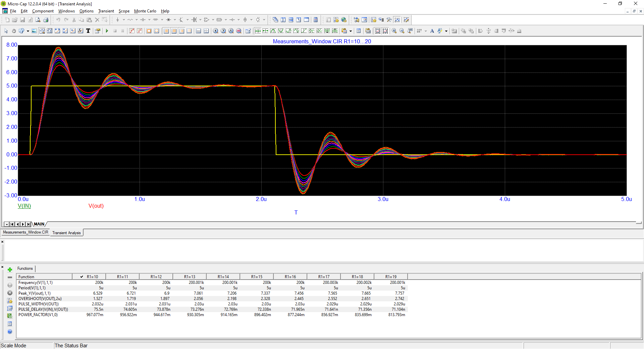This screenshot has width=644, height=349.
Task: Click the MAIN page tab
Action: tap(39, 224)
